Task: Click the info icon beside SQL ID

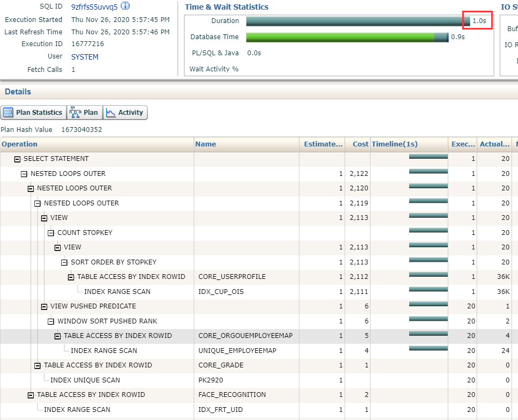Action: tap(125, 6)
